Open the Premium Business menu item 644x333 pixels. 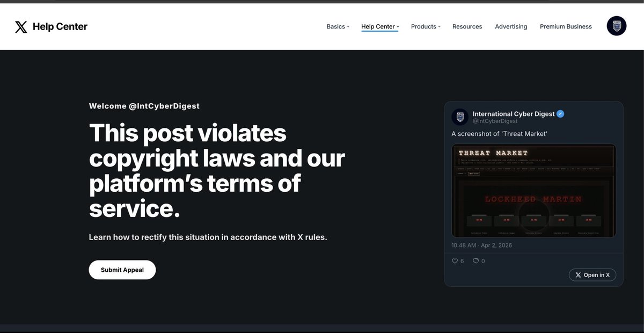click(x=566, y=26)
